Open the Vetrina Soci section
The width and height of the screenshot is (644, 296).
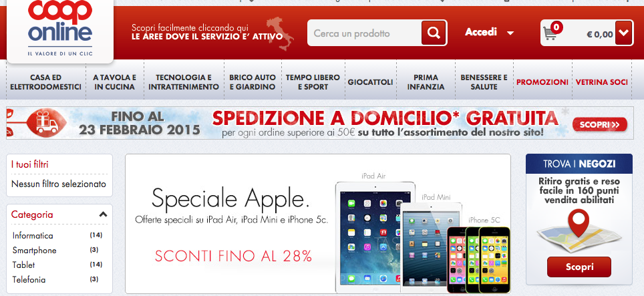tap(602, 82)
